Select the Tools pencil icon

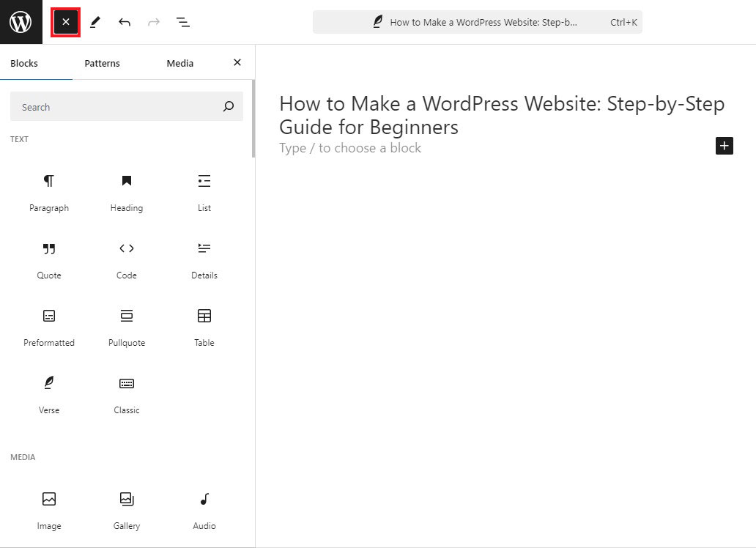point(95,22)
